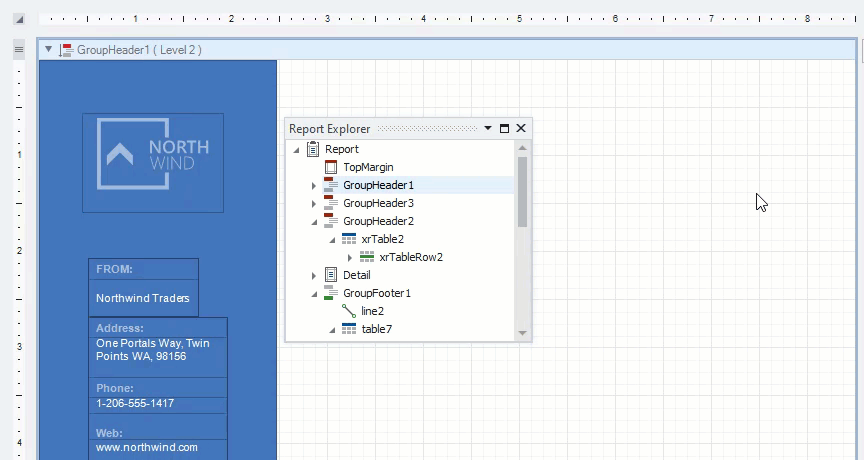Collapse the GroupHeader1 band on design surface
The image size is (864, 460).
(x=48, y=49)
